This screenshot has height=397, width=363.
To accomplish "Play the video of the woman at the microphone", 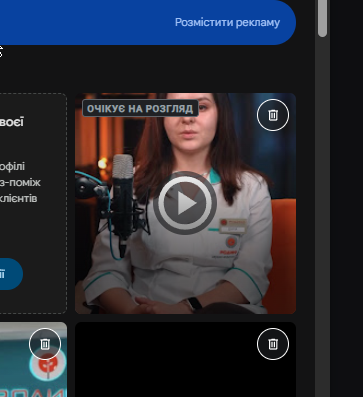I will [185, 203].
